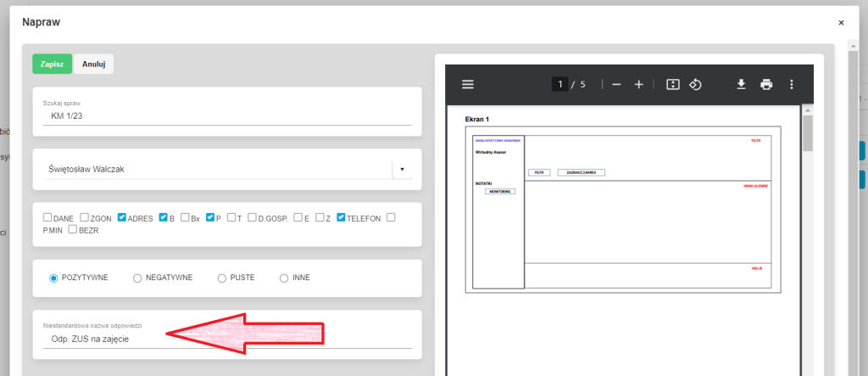Check the Bx checkbox
868x376 pixels.
coord(185,217)
